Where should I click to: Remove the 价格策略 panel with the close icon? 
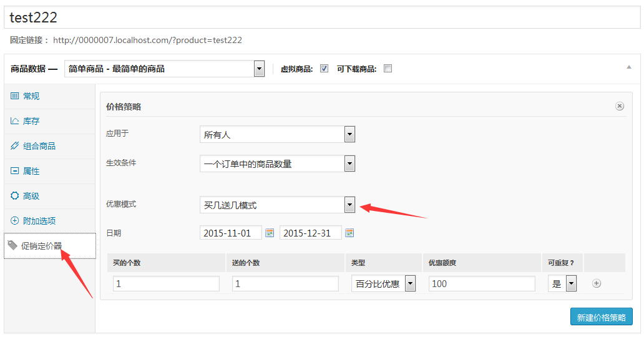coord(620,106)
